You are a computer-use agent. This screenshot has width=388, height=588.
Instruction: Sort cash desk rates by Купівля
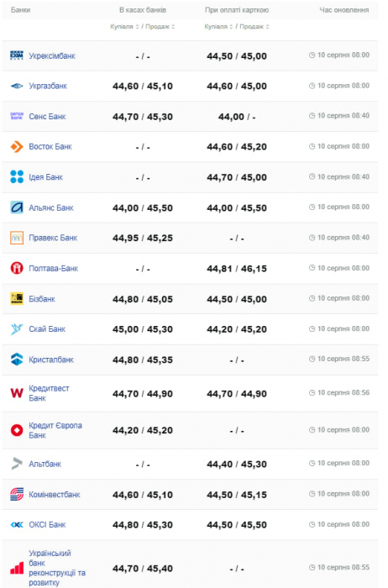(x=124, y=27)
